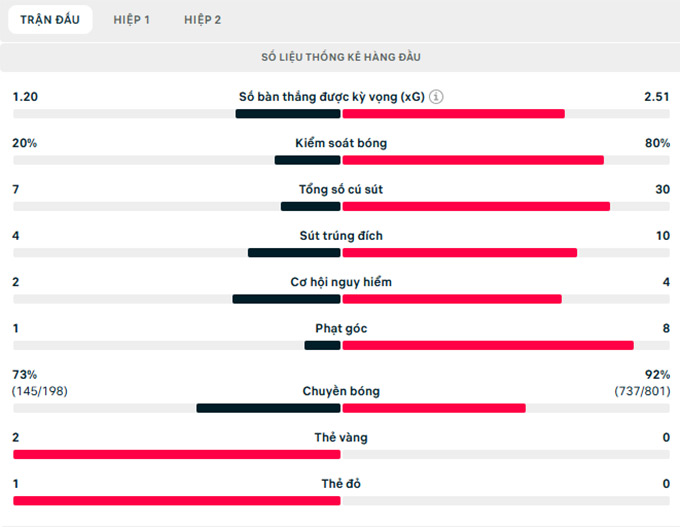Click the Thẻ đỏ label
The image size is (680, 527).
point(341,483)
